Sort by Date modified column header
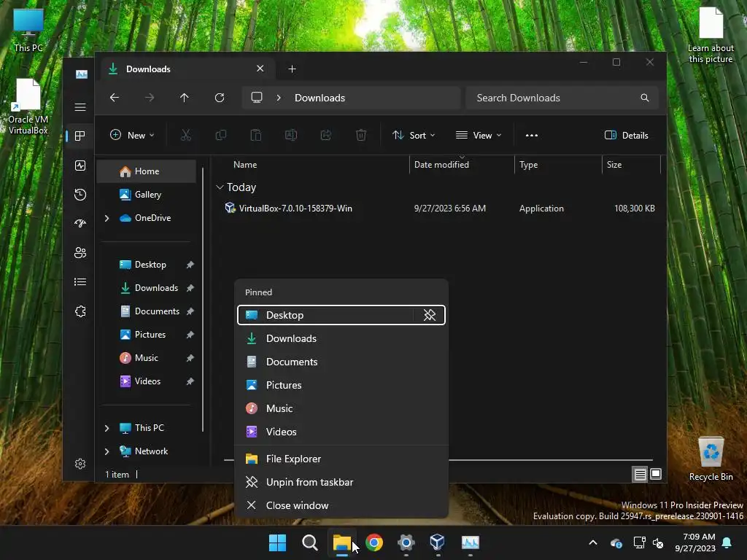Viewport: 747px width, 560px height. [461, 165]
